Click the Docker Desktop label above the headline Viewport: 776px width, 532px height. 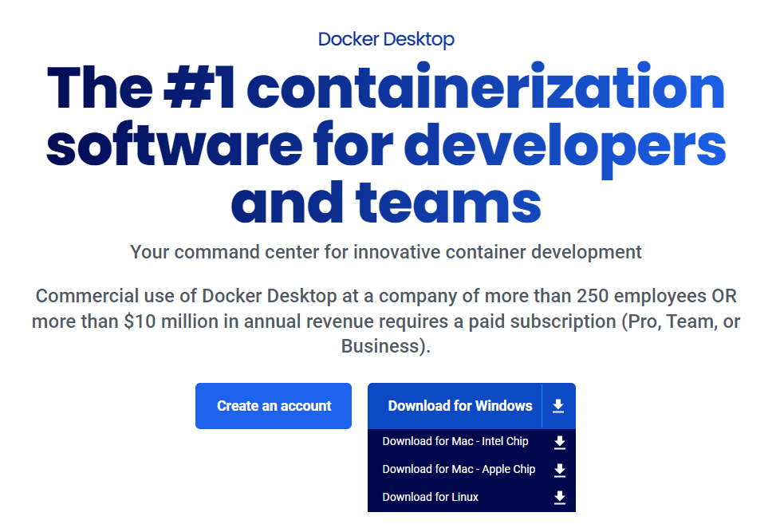click(386, 39)
